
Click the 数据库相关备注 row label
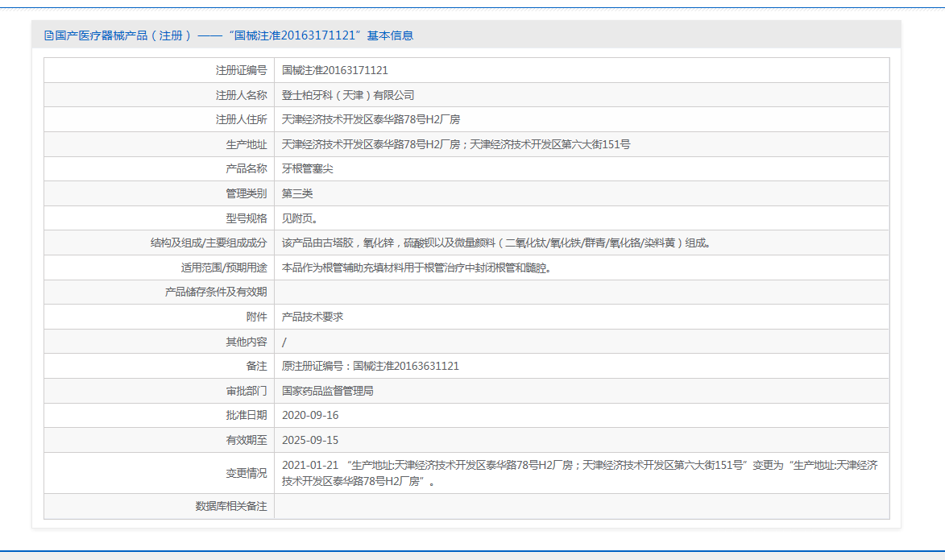[232, 506]
